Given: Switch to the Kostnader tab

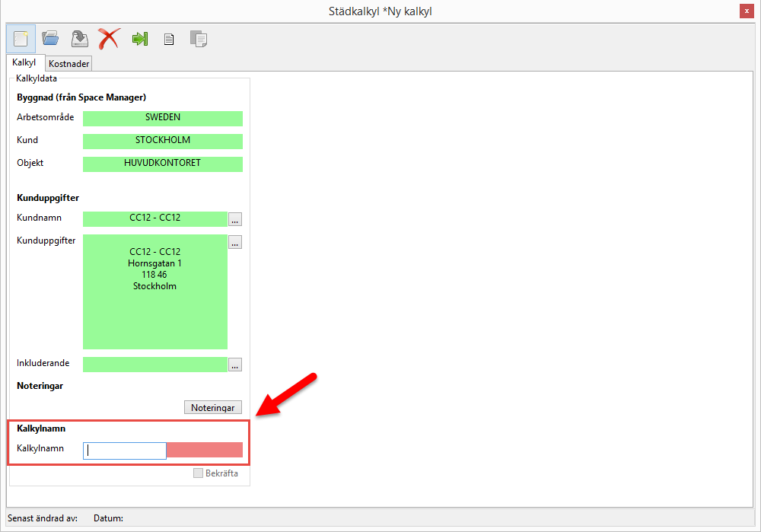Looking at the screenshot, I should click(69, 64).
